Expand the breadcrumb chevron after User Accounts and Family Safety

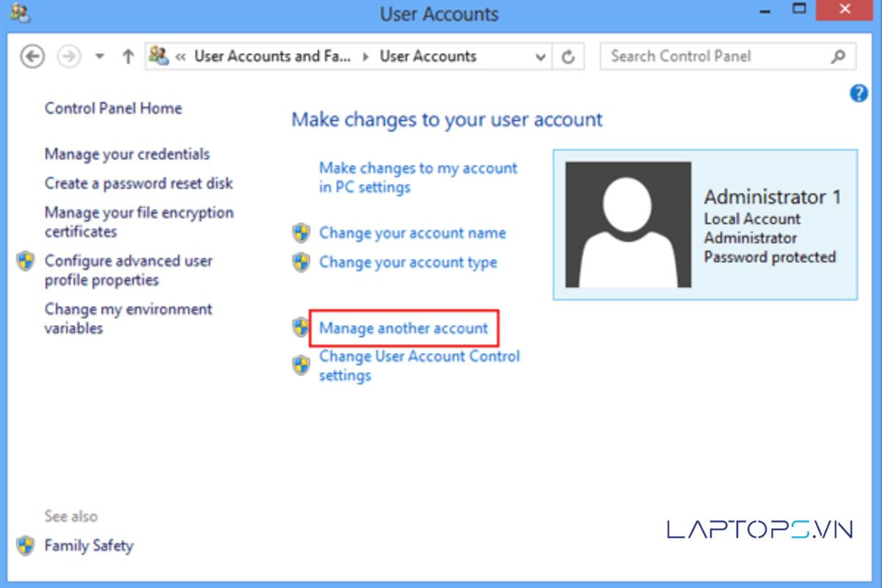pos(366,57)
